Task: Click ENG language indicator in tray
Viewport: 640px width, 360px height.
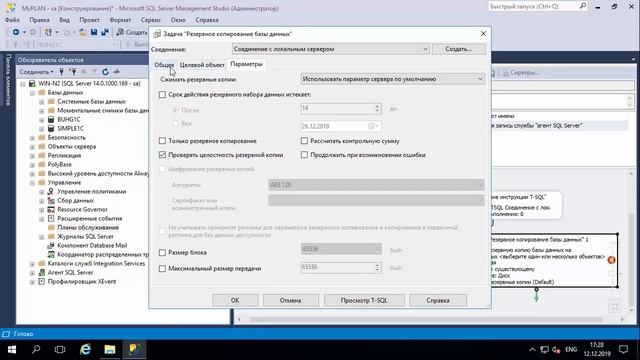Action: click(571, 349)
